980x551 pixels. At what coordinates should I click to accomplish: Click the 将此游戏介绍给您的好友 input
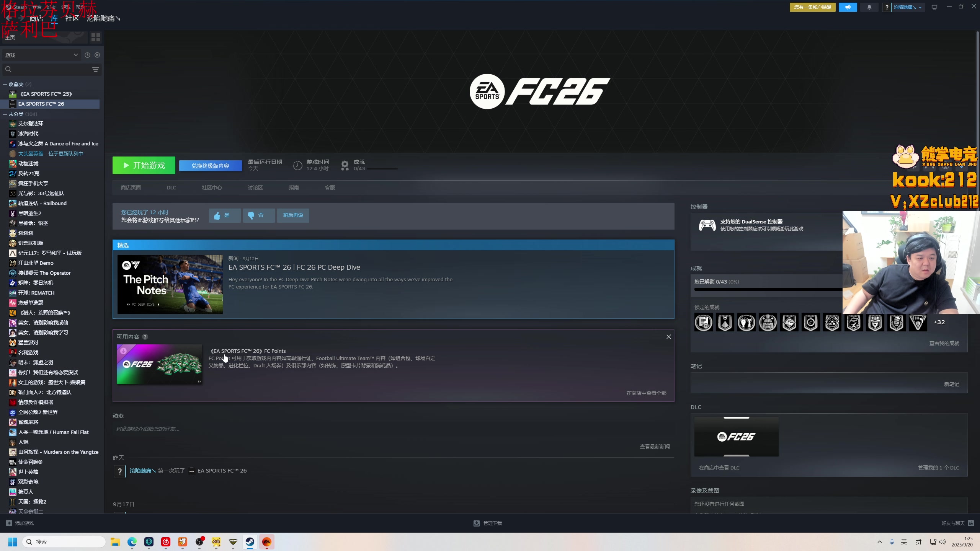click(x=393, y=429)
